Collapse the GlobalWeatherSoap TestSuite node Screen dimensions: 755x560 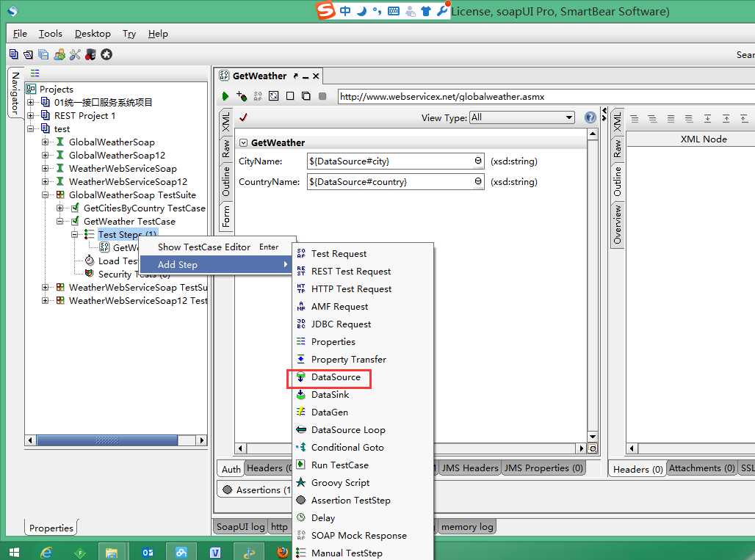click(x=46, y=194)
